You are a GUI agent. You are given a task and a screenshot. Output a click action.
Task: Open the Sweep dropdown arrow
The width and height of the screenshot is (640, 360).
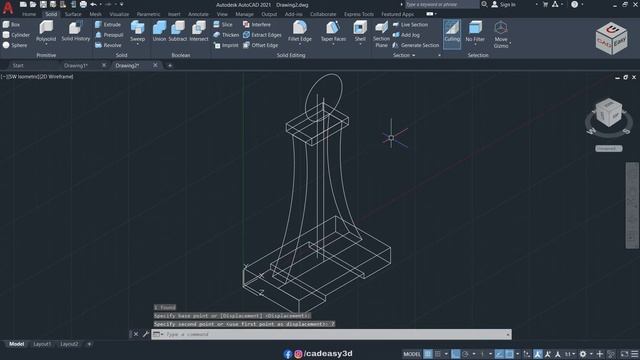click(138, 44)
